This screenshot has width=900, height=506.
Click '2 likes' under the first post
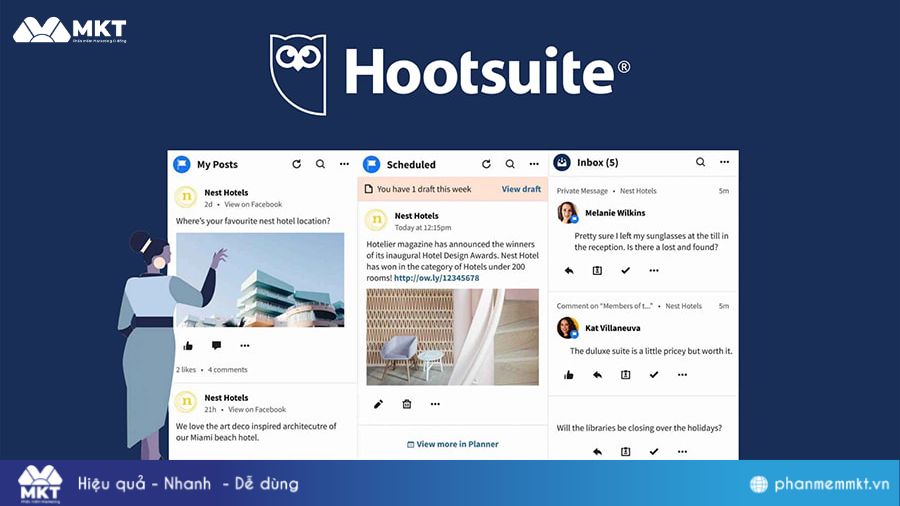click(x=186, y=369)
